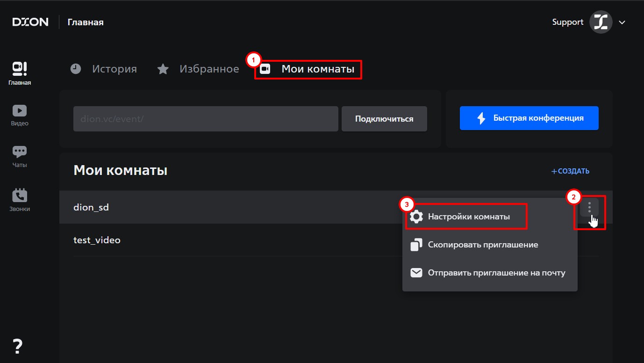Open the Чаты sidebar section
Viewport: 644px width, 363px height.
20,157
